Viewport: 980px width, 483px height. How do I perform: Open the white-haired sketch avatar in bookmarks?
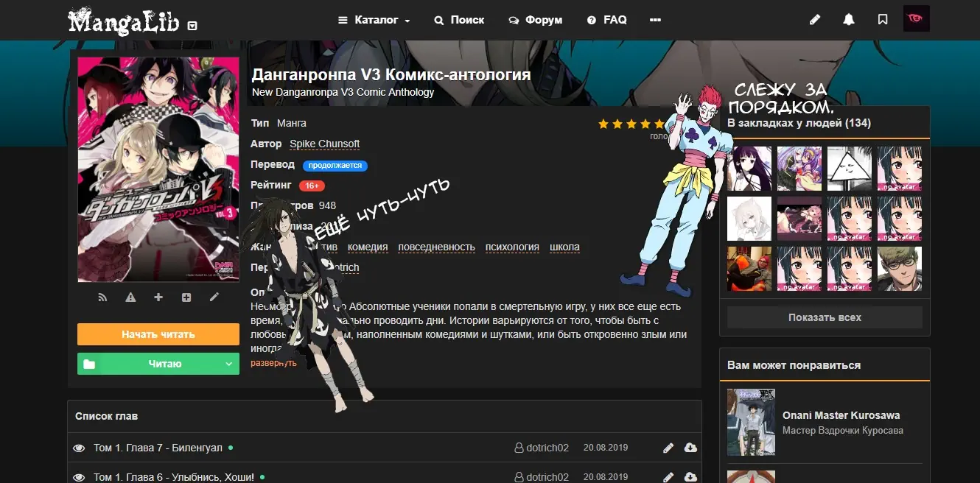click(x=749, y=219)
